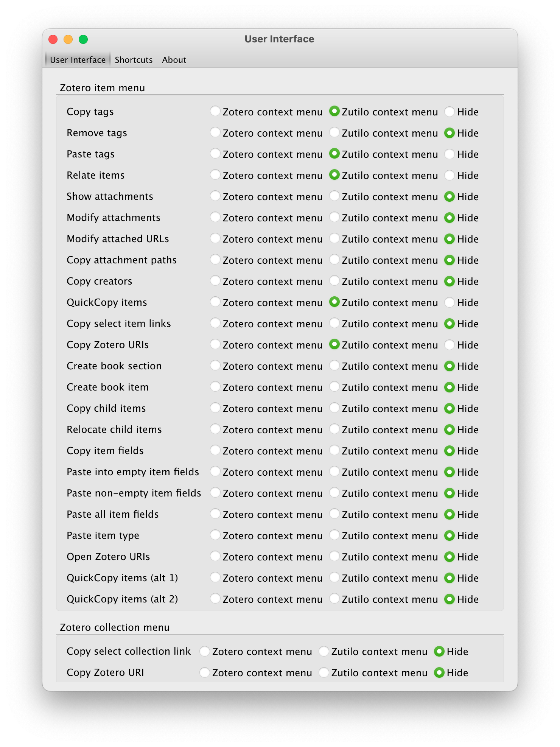Viewport: 560px width, 747px height.
Task: Switch to the Shortcuts tab
Action: click(x=134, y=60)
